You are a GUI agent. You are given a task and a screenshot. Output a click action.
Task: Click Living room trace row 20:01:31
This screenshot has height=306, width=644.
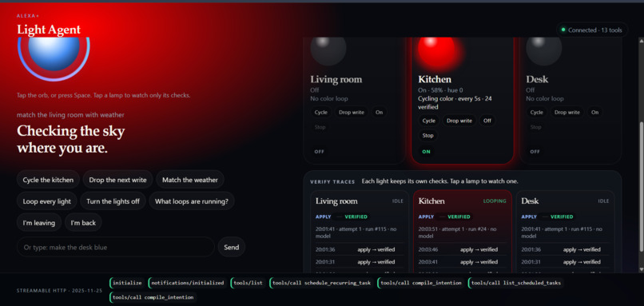click(x=360, y=261)
